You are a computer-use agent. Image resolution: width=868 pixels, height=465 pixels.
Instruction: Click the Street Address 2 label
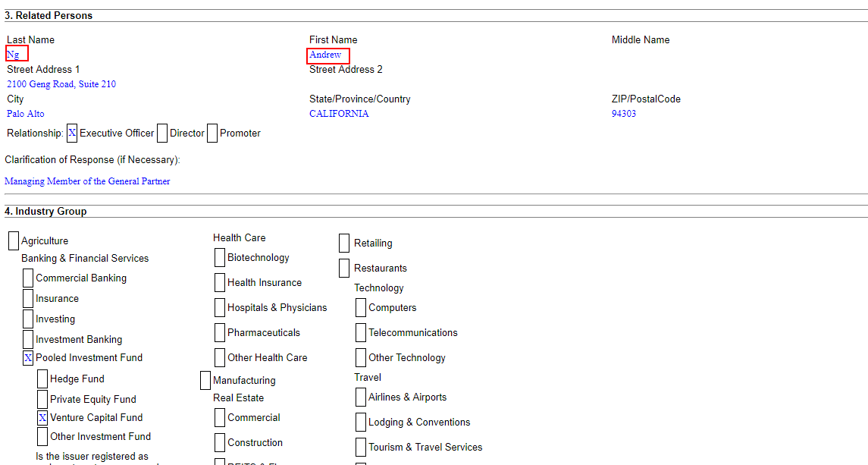click(x=346, y=69)
